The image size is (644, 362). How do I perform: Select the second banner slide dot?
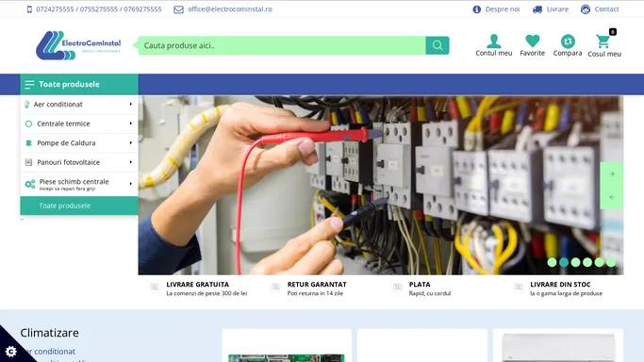click(564, 262)
